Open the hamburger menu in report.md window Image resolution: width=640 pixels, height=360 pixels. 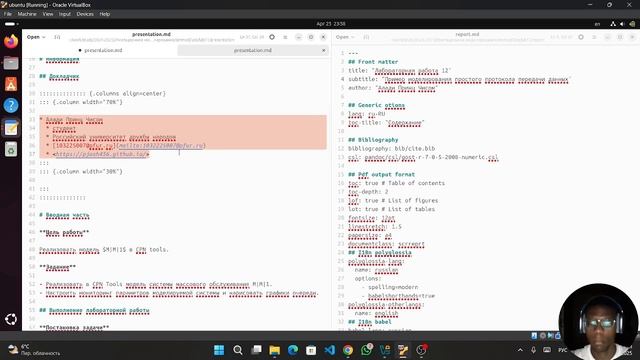coord(594,37)
